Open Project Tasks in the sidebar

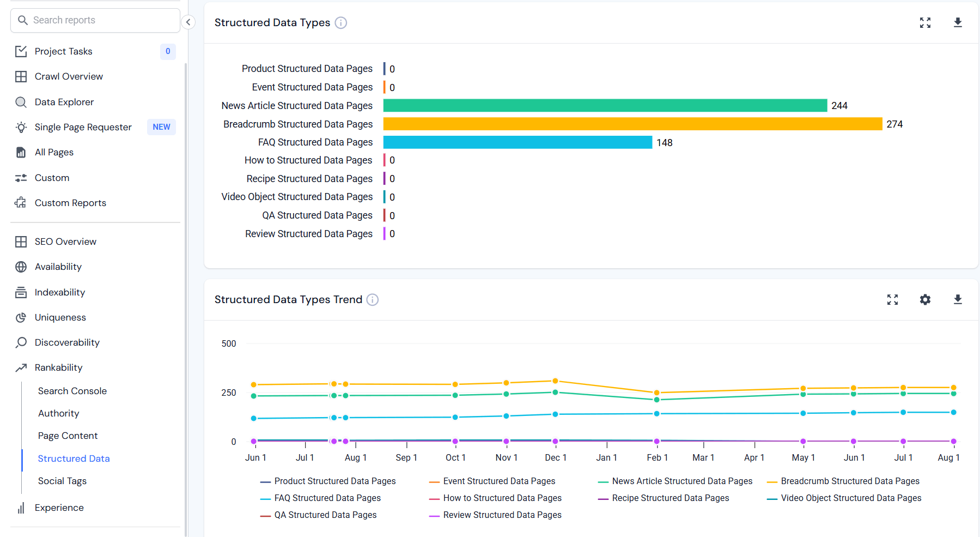[63, 51]
